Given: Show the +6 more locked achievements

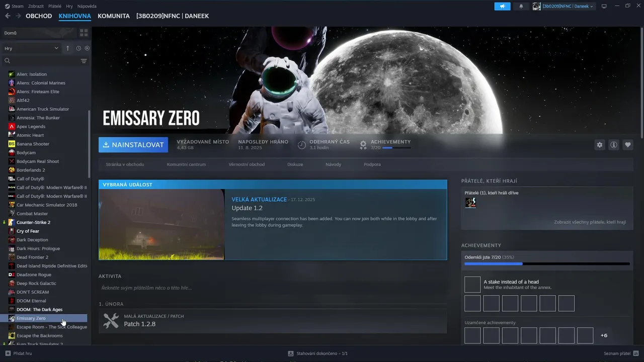Looking at the screenshot, I should [604, 335].
